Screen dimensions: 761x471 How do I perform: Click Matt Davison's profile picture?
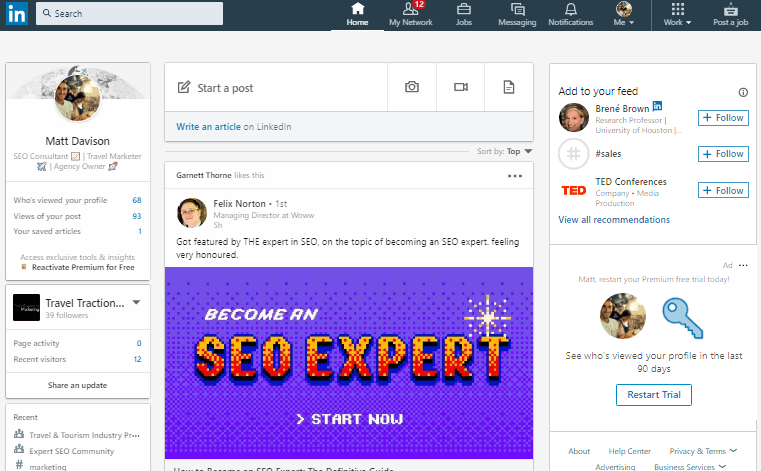[78, 98]
